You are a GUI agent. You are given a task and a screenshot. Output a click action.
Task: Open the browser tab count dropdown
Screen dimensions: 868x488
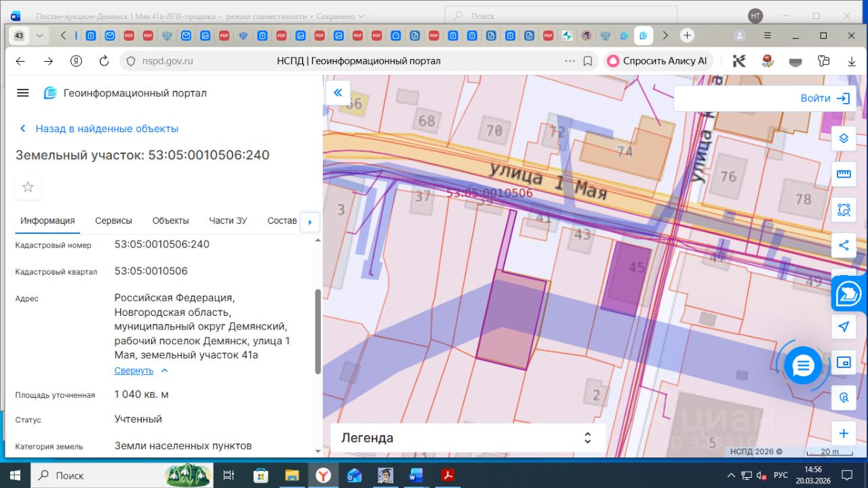point(39,35)
